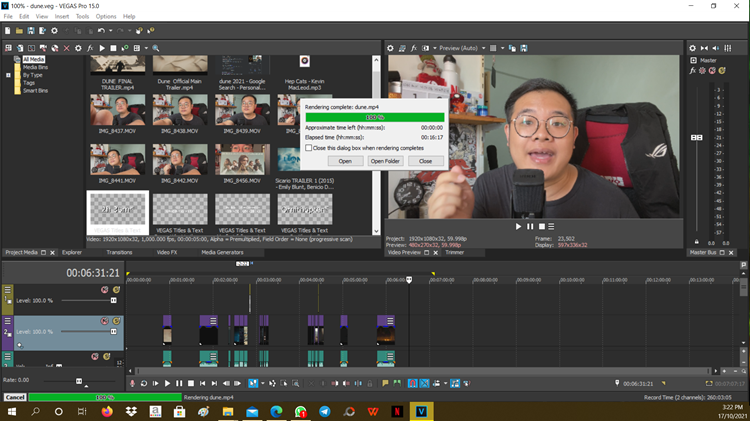Adjust the Master bus volume fader
The width and height of the screenshot is (750, 421).
point(696,137)
